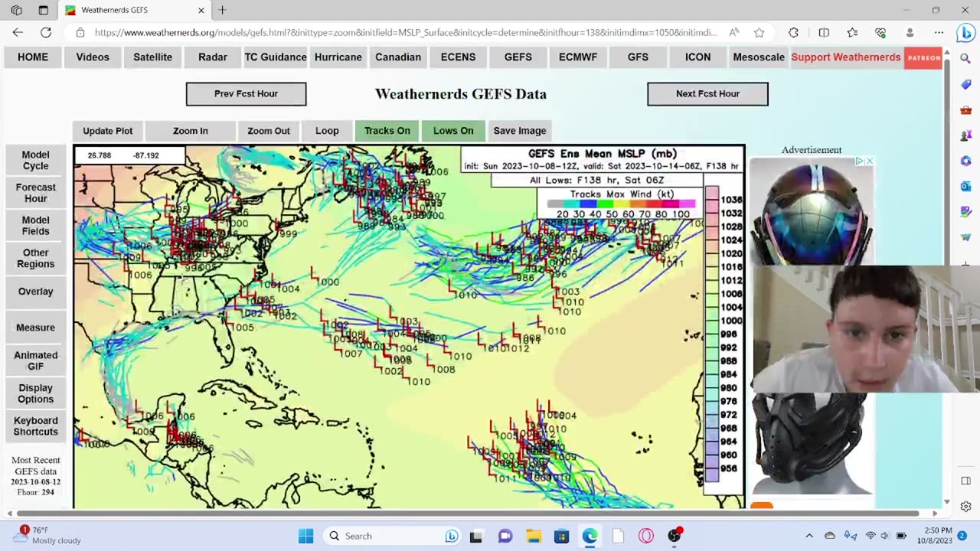980x551 pixels.
Task: Open the Mesoscale menu item
Action: coord(759,57)
